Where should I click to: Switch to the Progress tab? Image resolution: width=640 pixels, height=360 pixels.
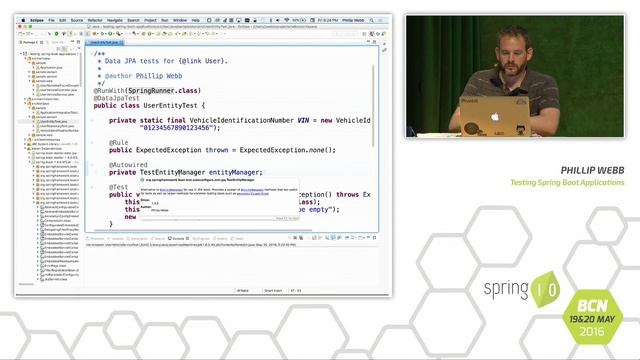201,238
